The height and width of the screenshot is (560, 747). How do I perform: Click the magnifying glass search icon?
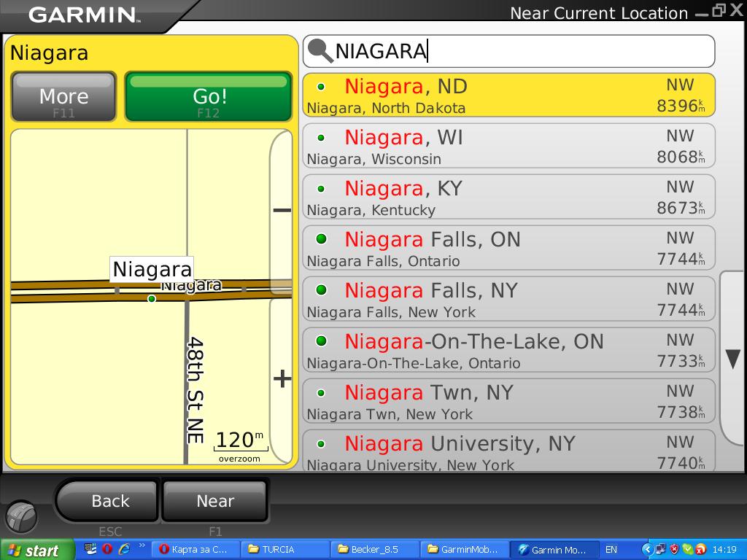click(320, 51)
